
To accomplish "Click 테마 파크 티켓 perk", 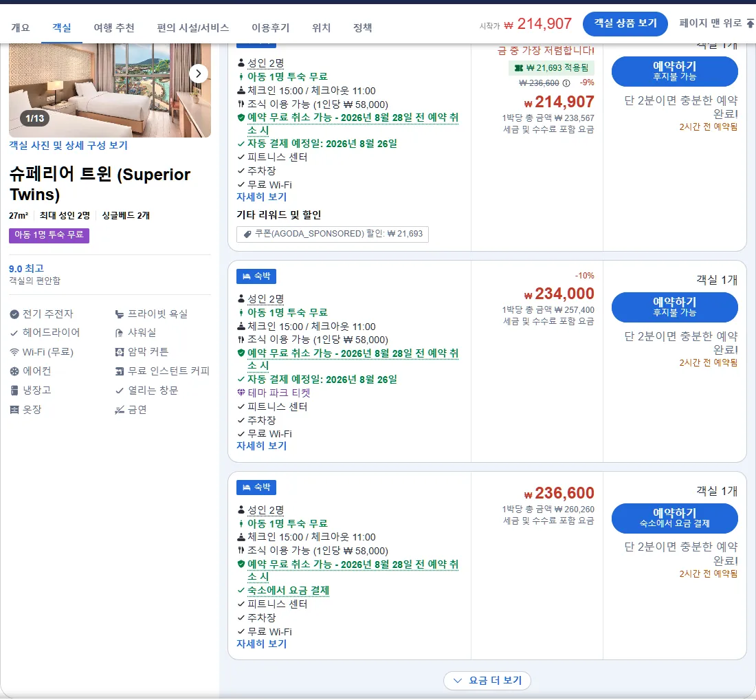I will [x=278, y=393].
